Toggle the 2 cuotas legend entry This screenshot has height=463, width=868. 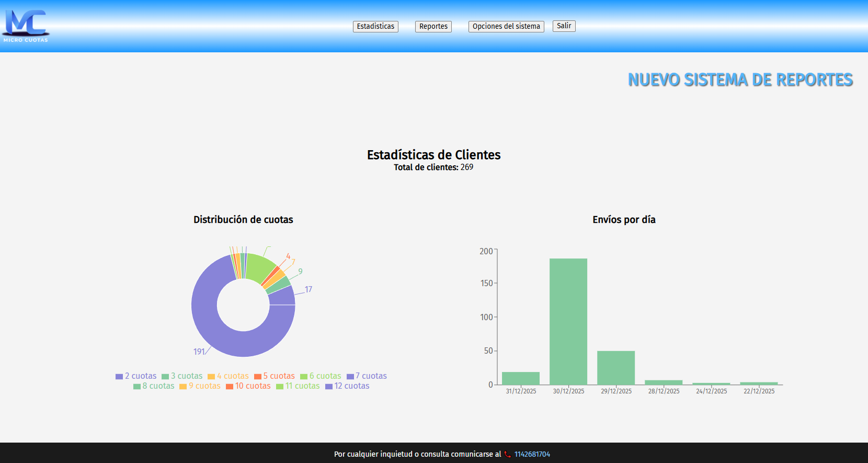(136, 376)
